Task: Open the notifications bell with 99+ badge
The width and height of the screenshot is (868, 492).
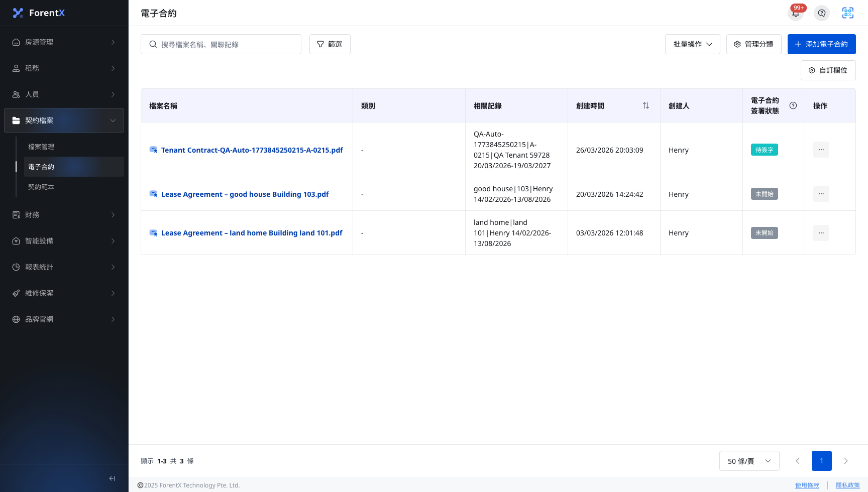Action: [x=796, y=13]
